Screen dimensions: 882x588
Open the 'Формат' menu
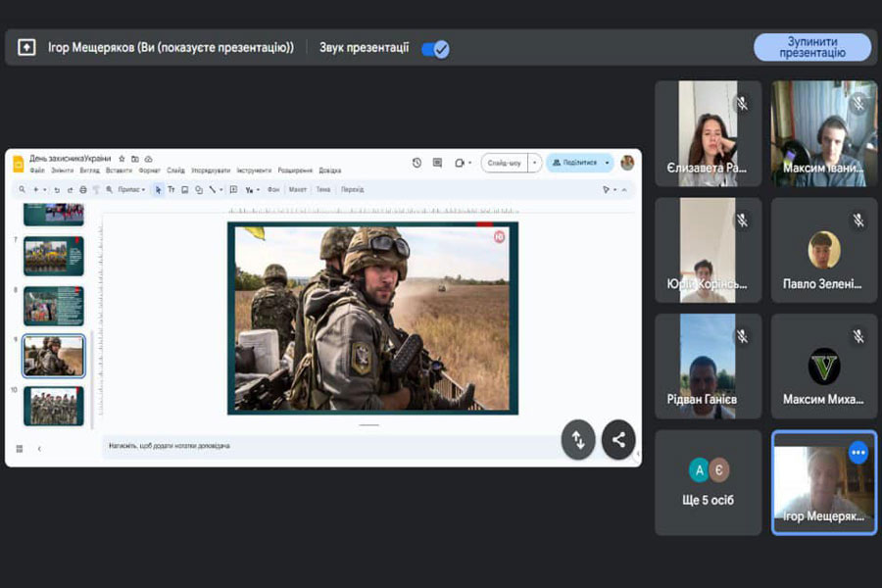(150, 171)
